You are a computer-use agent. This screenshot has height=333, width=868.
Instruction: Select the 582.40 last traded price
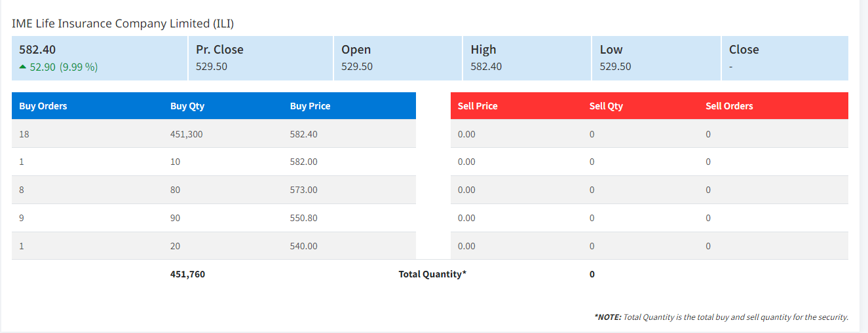point(37,49)
